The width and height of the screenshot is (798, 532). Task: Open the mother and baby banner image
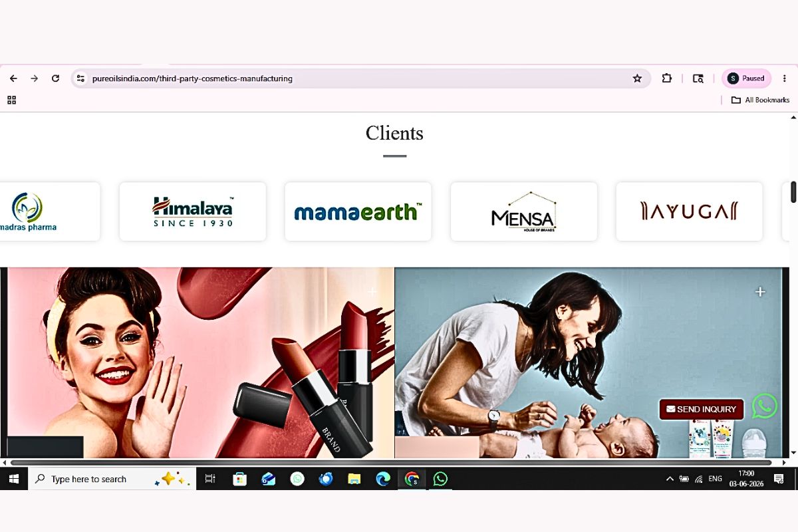pos(588,362)
